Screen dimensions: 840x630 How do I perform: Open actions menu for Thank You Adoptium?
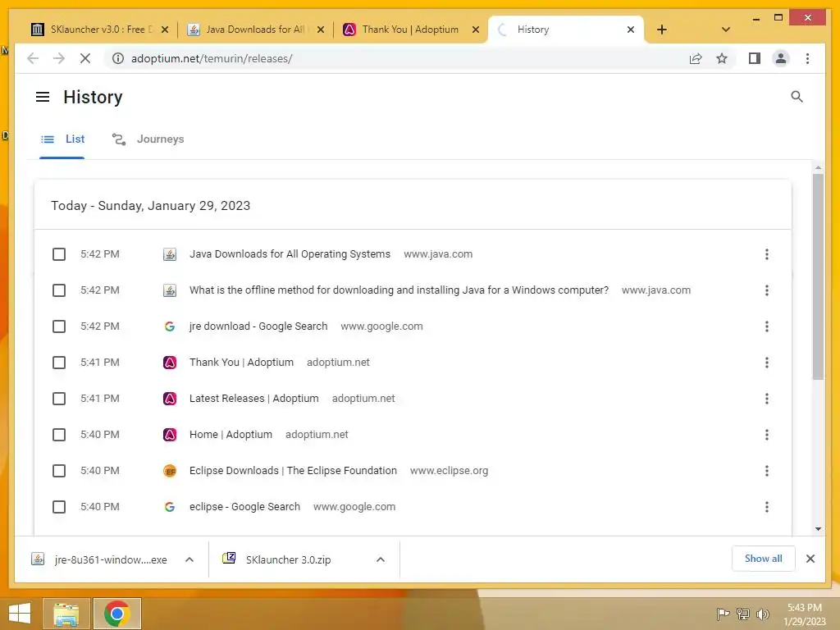(767, 363)
